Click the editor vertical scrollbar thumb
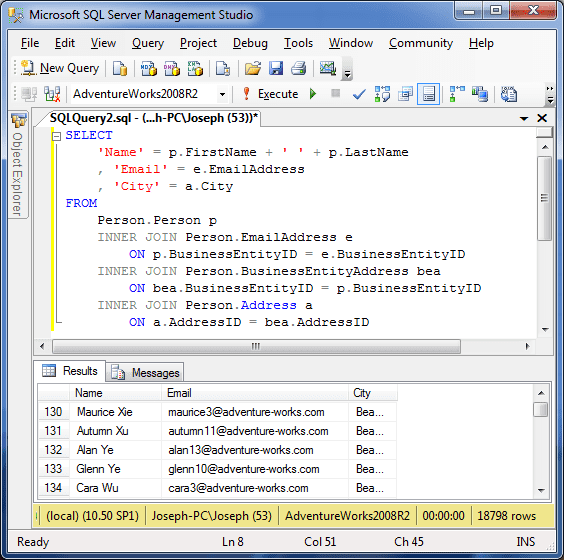Screen dimensions: 564x560 pos(545,198)
